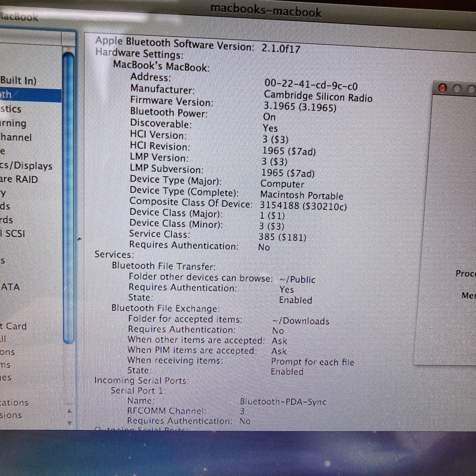The width and height of the screenshot is (476, 476).
Task: Click the minimize button of the right window
Action: click(457, 89)
